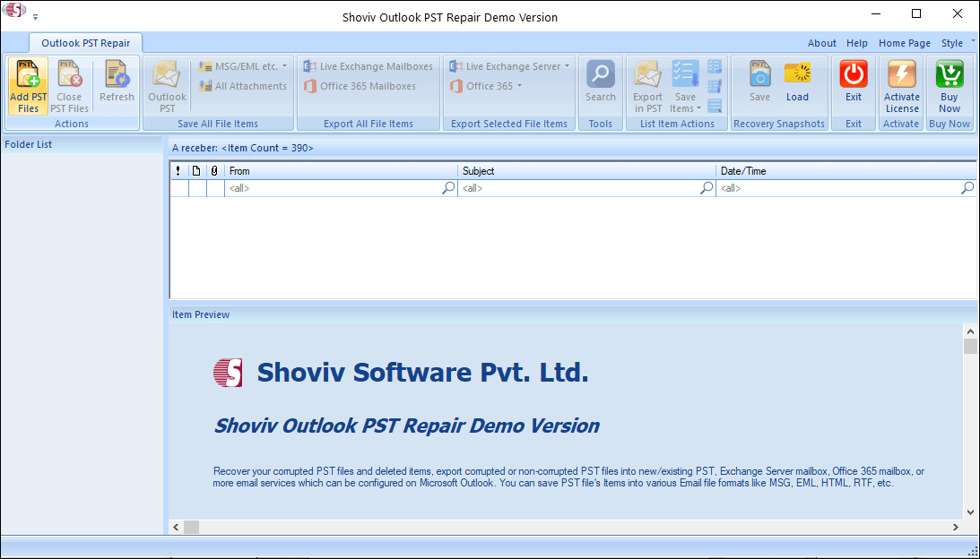
Task: Click All Attachments in Save All File Items
Action: click(243, 86)
